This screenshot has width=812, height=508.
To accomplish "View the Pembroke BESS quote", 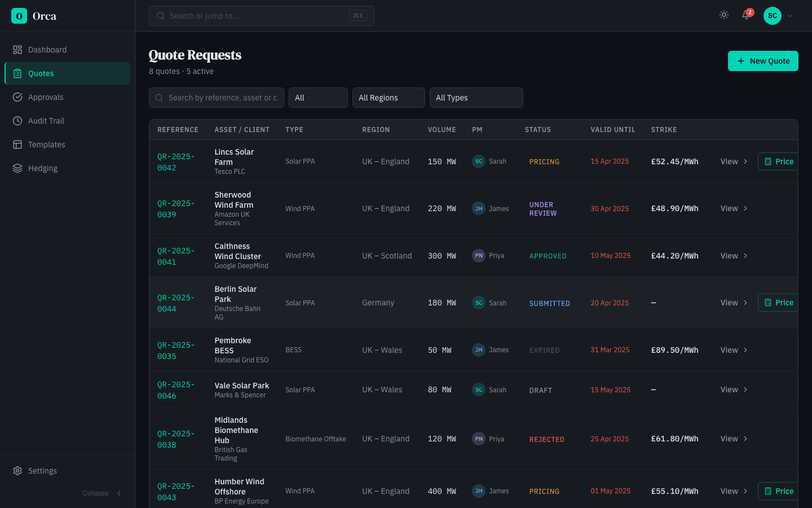I will 734,350.
